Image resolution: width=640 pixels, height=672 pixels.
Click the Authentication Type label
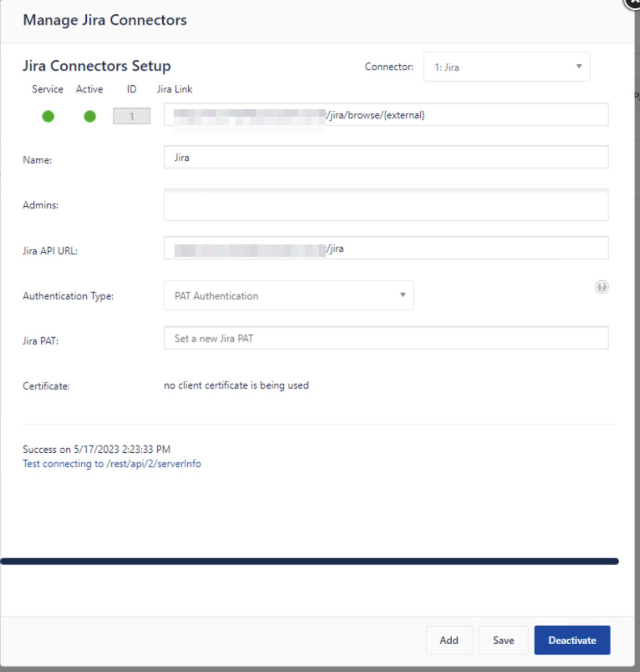(68, 296)
